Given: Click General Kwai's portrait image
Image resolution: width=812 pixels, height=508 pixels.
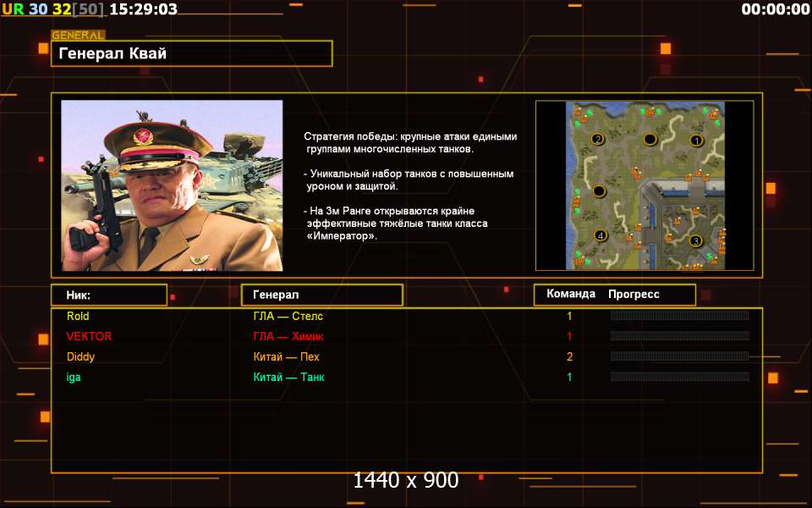Looking at the screenshot, I should click(x=172, y=185).
